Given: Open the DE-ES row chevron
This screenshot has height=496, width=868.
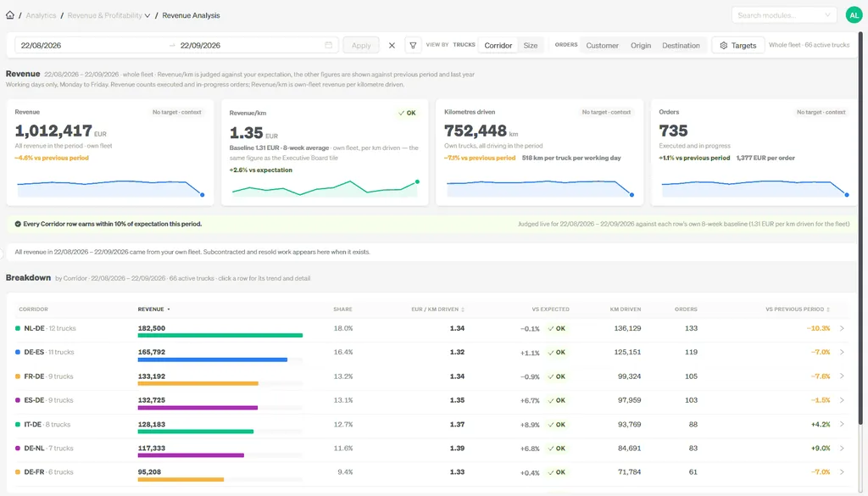Looking at the screenshot, I should click(x=842, y=352).
